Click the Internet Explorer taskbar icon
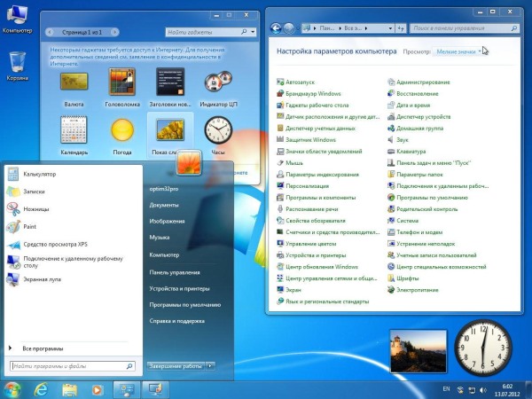The image size is (532, 399). click(40, 388)
